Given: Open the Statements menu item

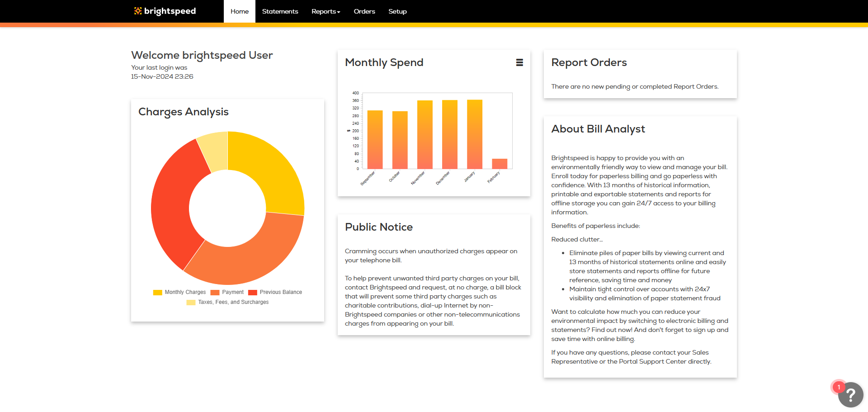Looking at the screenshot, I should [x=280, y=11].
